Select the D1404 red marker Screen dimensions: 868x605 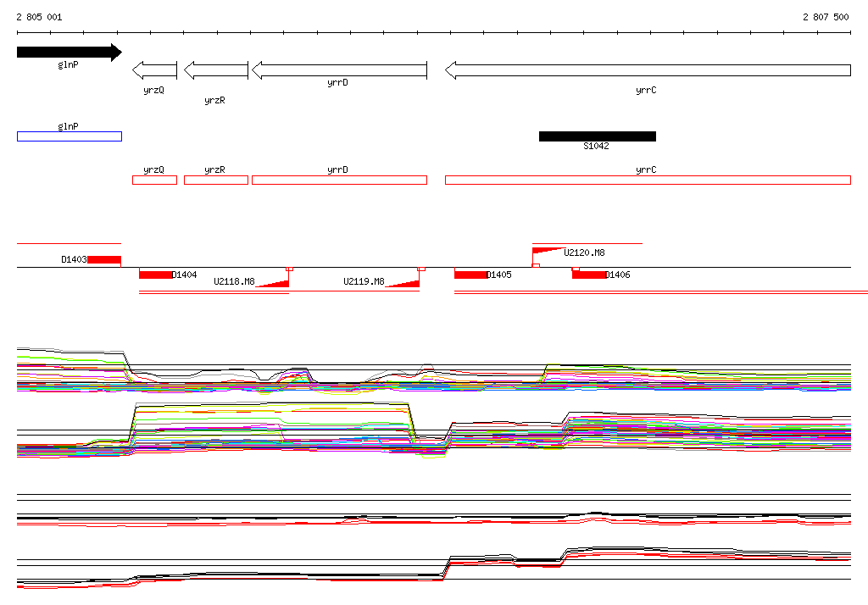pos(156,275)
